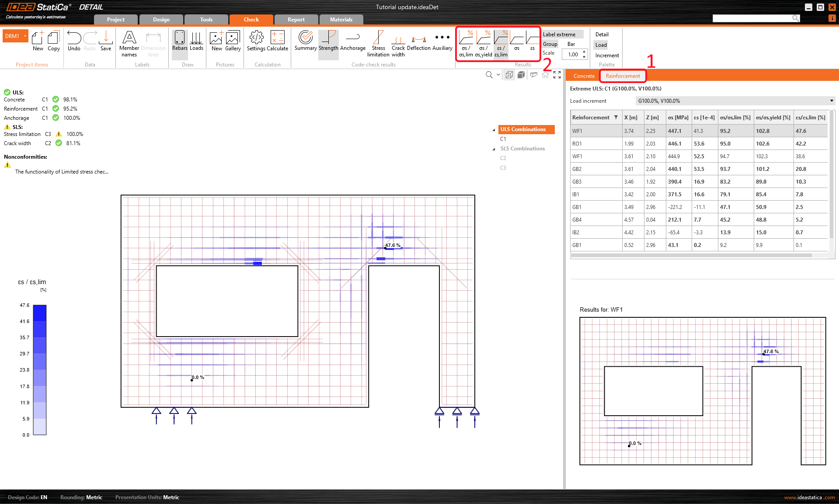Select the GB3 row in reinforcement table
839x504 pixels.
pos(577,182)
